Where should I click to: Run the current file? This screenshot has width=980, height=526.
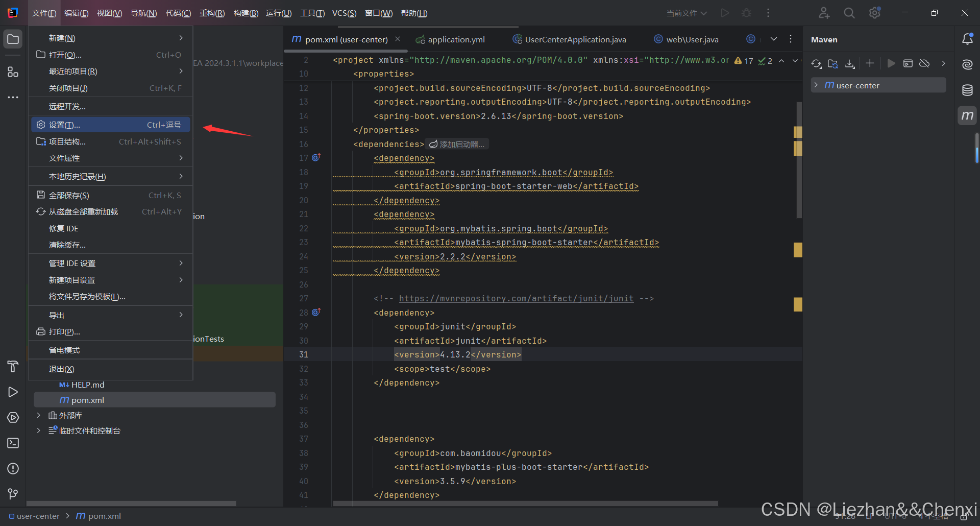(x=725, y=13)
